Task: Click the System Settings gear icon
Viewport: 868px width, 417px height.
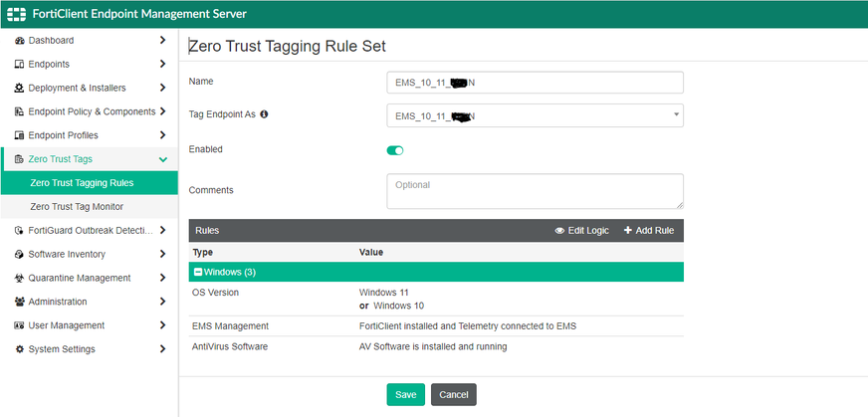Action: pos(19,349)
